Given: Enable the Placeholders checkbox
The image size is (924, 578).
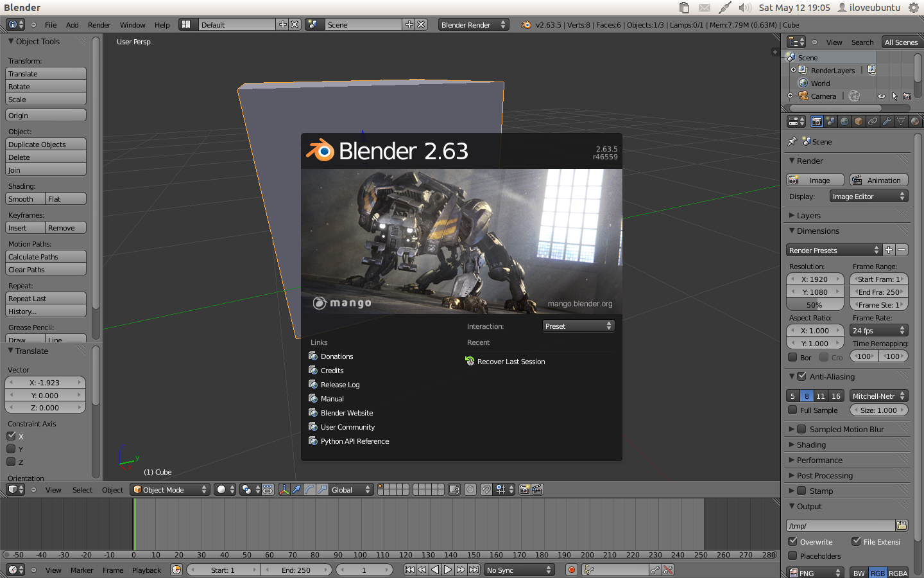Looking at the screenshot, I should [792, 556].
